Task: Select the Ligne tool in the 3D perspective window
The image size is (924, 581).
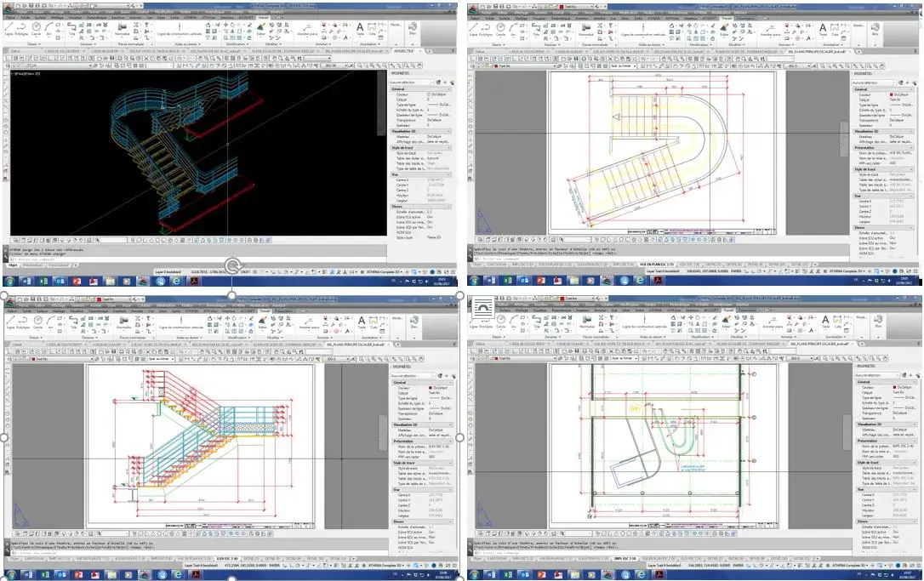Action: (x=9, y=31)
